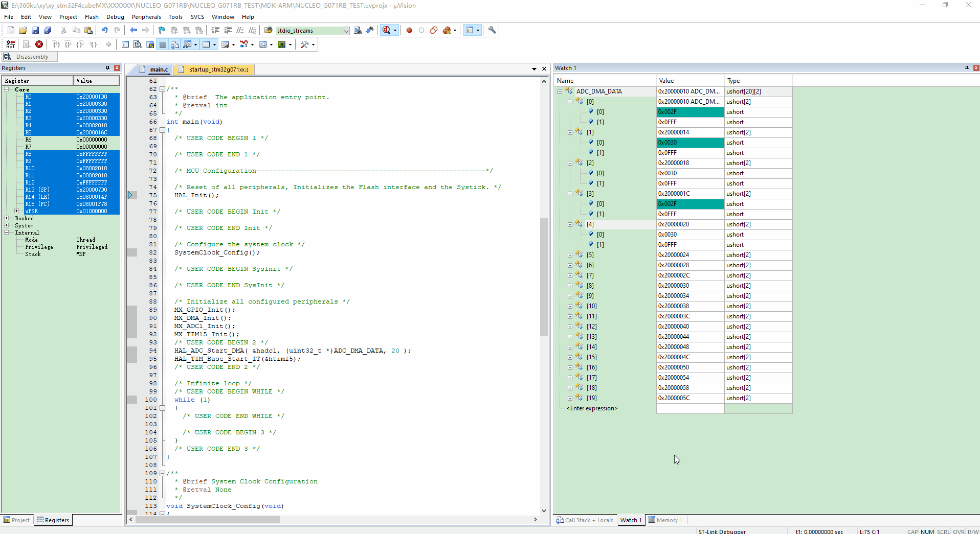This screenshot has height=534, width=980.
Task: Click Disable all breakpoints icon
Action: (x=434, y=30)
